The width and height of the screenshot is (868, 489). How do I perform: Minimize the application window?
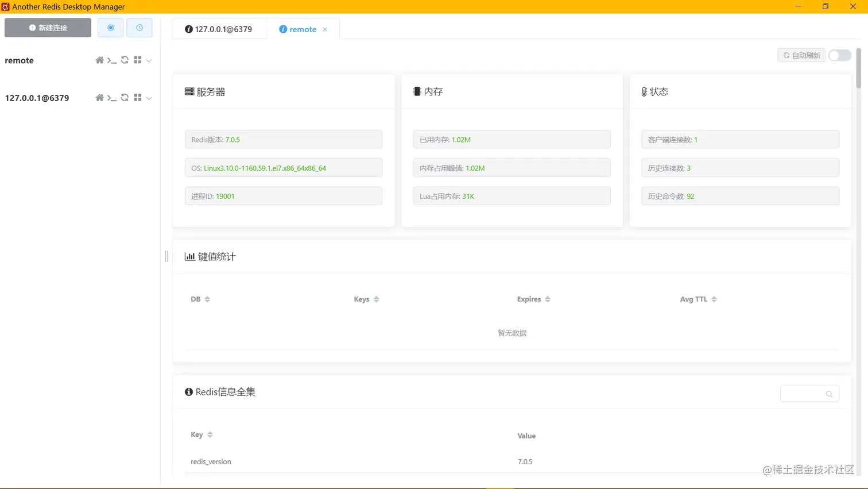(798, 6)
